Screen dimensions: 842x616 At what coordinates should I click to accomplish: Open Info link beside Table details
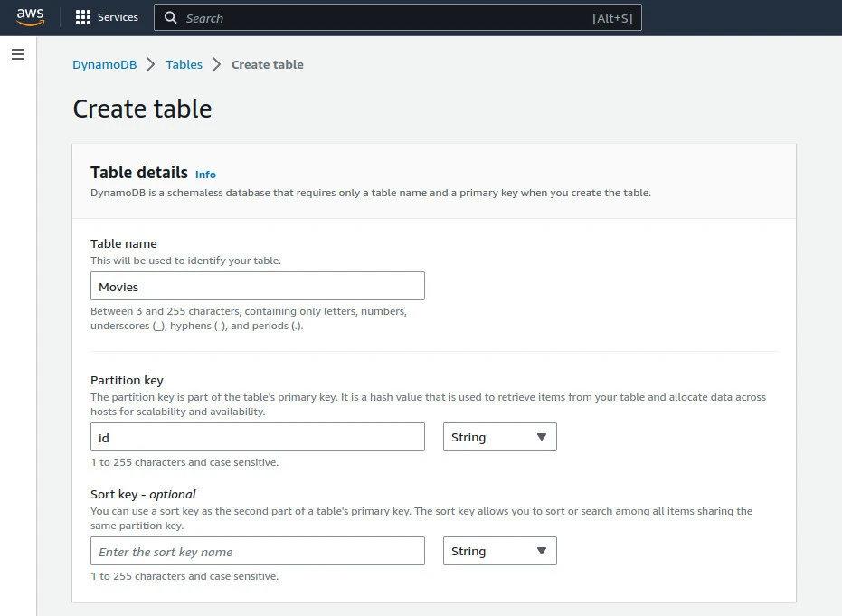(x=205, y=175)
